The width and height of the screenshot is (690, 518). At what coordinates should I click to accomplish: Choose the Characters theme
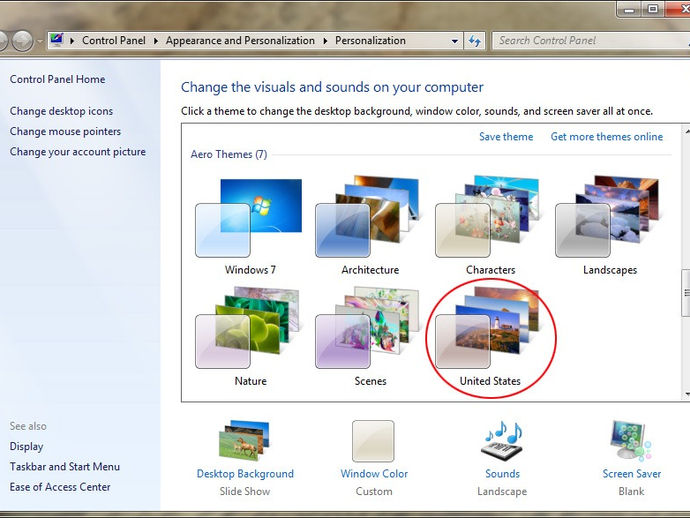488,217
